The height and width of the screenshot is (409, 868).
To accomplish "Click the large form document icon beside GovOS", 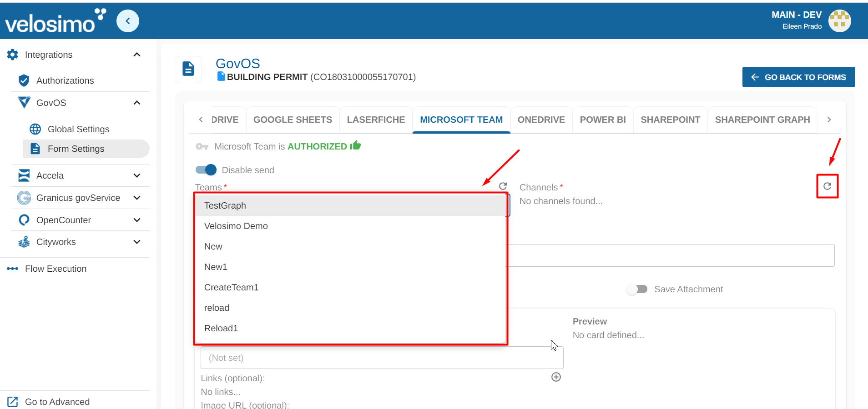I will coord(188,69).
